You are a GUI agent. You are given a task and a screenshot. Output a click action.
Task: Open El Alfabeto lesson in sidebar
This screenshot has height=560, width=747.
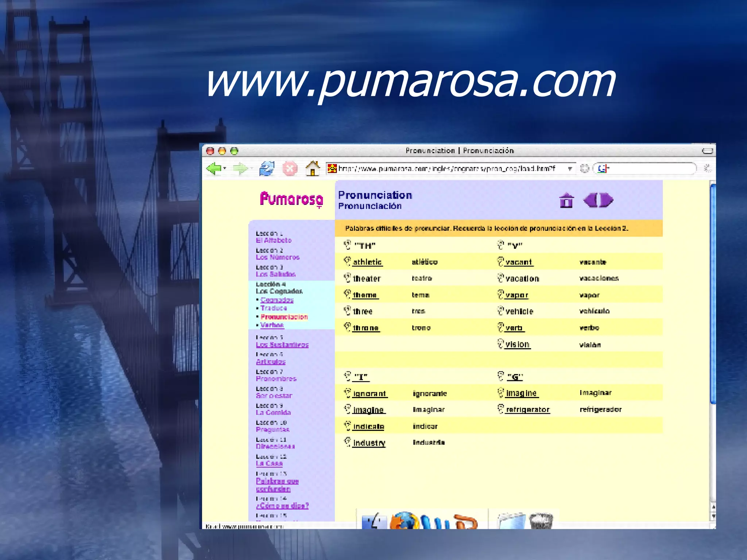pyautogui.click(x=274, y=240)
